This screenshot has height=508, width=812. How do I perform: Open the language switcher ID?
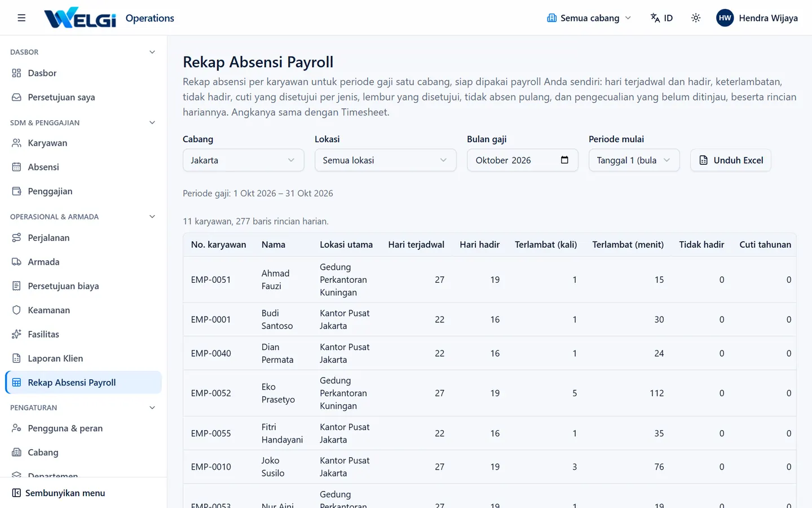pos(661,18)
